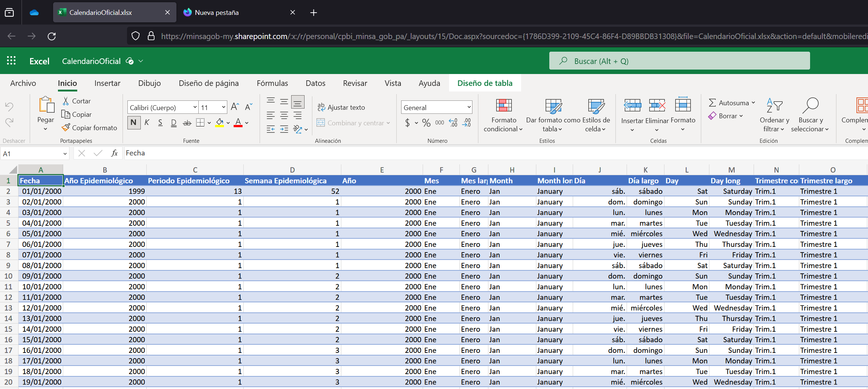Increase decimal places icon
This screenshot has height=389, width=868.
[453, 122]
